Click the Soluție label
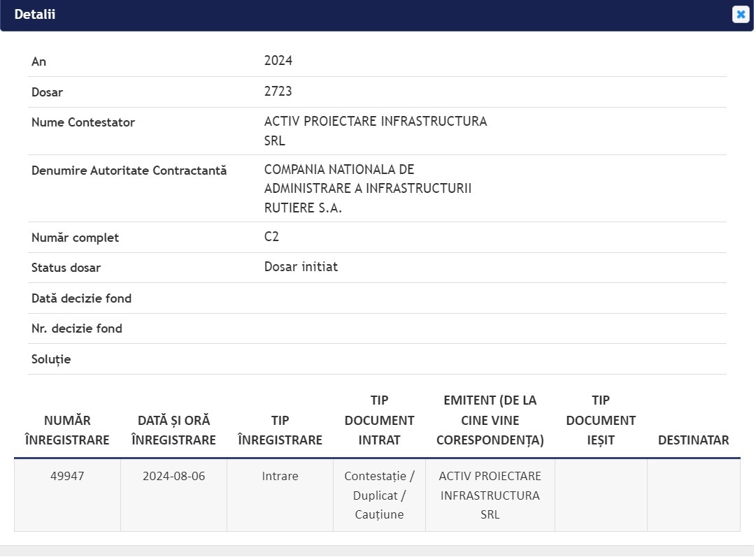 [51, 359]
